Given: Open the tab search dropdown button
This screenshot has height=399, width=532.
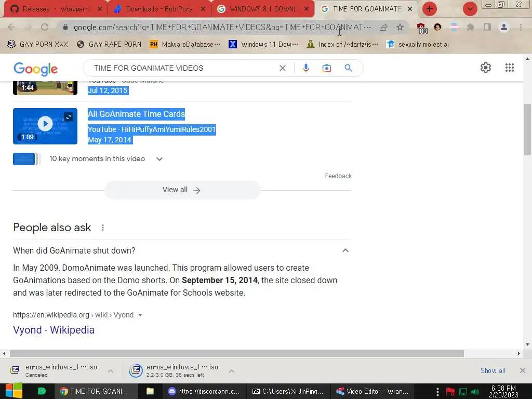Looking at the screenshot, I should (x=470, y=9).
